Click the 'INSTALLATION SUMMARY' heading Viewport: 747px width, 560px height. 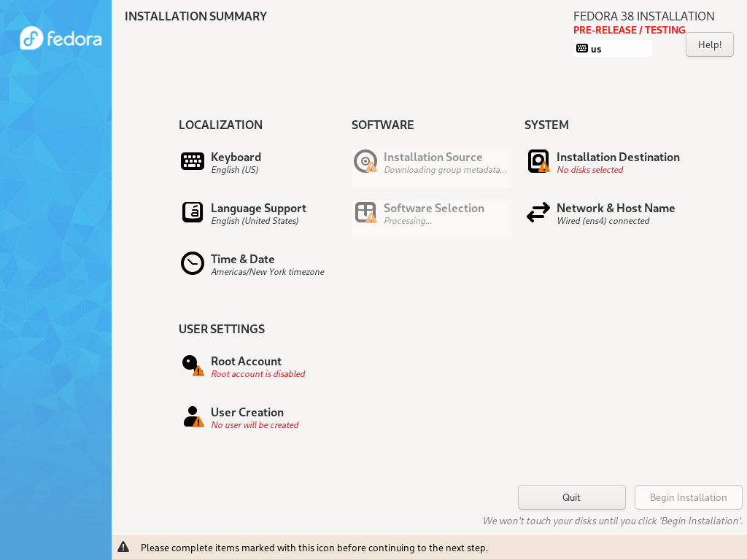pyautogui.click(x=196, y=16)
